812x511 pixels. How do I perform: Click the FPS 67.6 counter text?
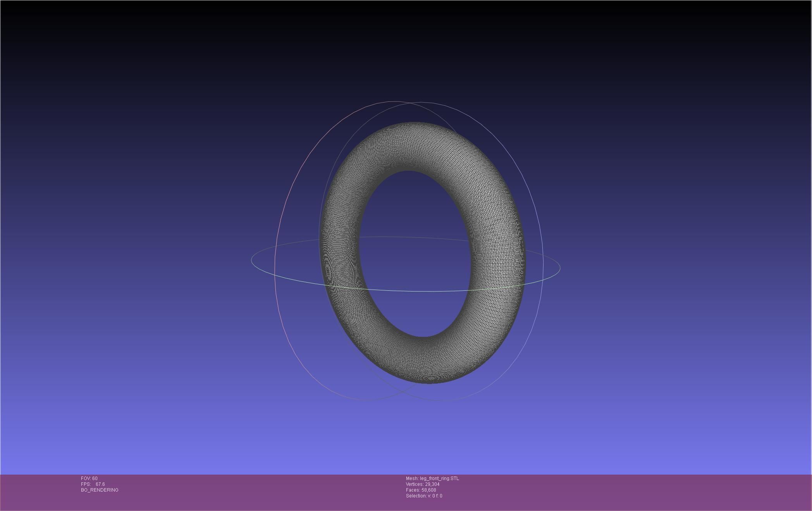pyautogui.click(x=93, y=484)
